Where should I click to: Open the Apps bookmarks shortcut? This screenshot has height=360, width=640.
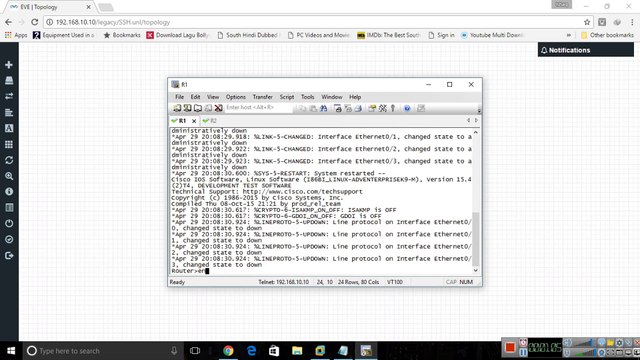(16, 35)
